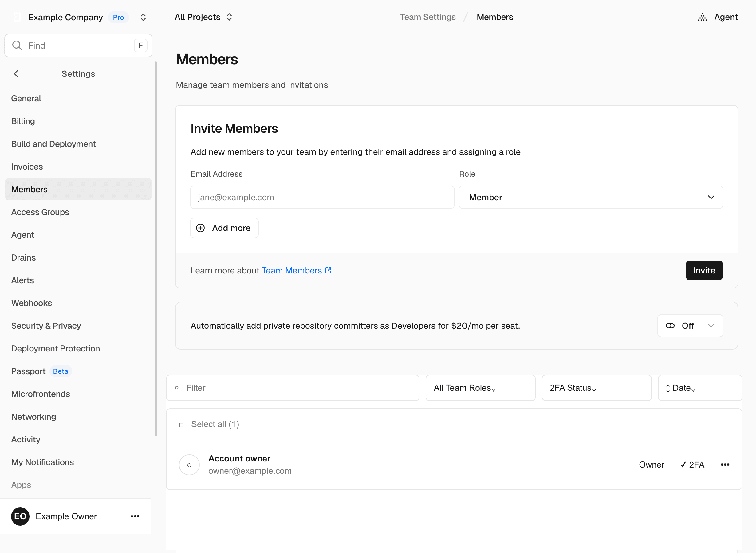Click the Beta badge next to Passport
The height and width of the screenshot is (553, 756).
click(61, 371)
